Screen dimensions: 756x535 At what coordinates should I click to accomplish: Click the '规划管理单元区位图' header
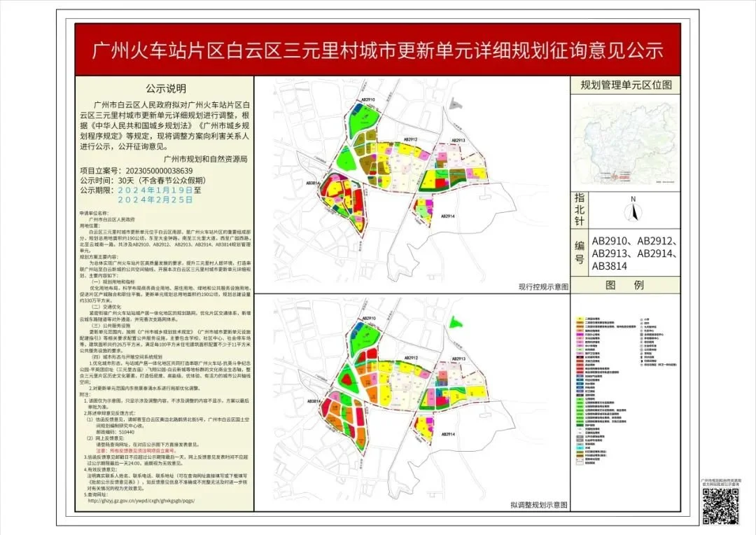[626, 85]
